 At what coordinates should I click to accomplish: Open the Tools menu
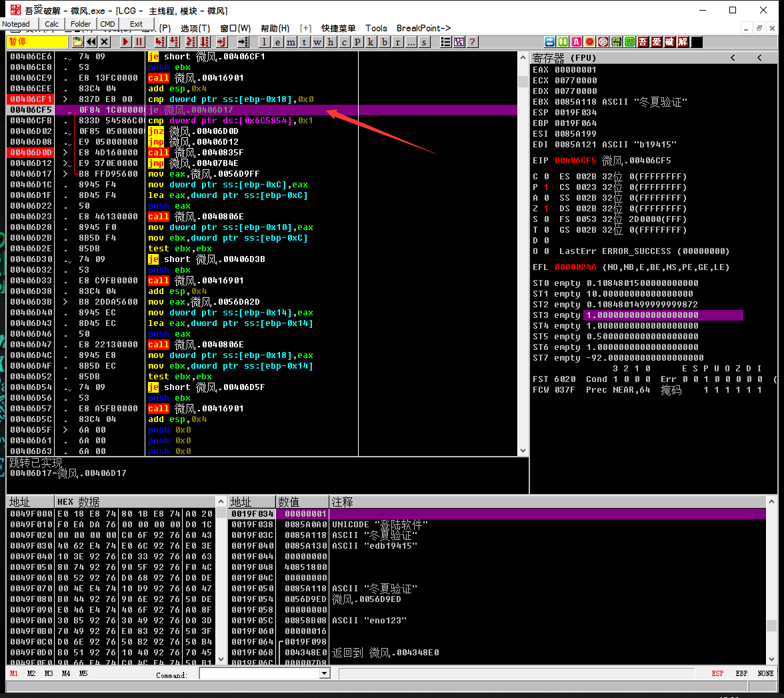pos(376,29)
